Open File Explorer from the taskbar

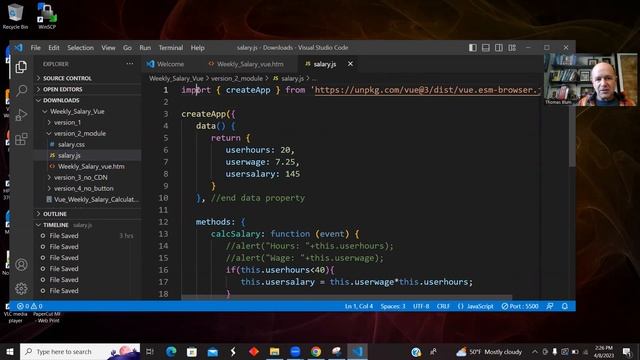pos(274,351)
